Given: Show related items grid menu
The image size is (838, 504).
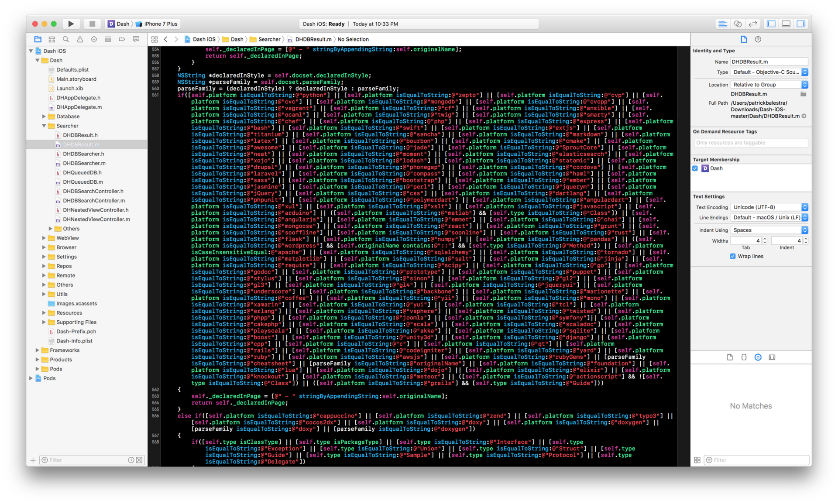Looking at the screenshot, I should (155, 39).
